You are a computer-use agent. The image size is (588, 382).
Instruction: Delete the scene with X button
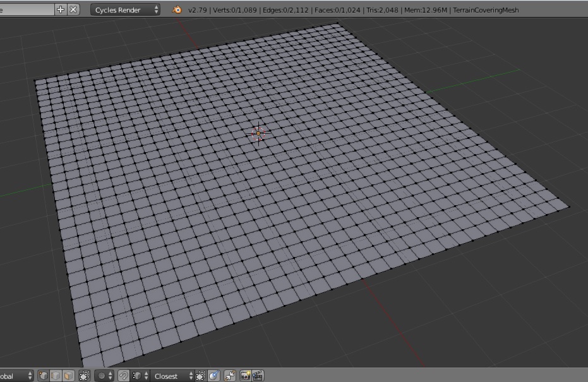[73, 9]
